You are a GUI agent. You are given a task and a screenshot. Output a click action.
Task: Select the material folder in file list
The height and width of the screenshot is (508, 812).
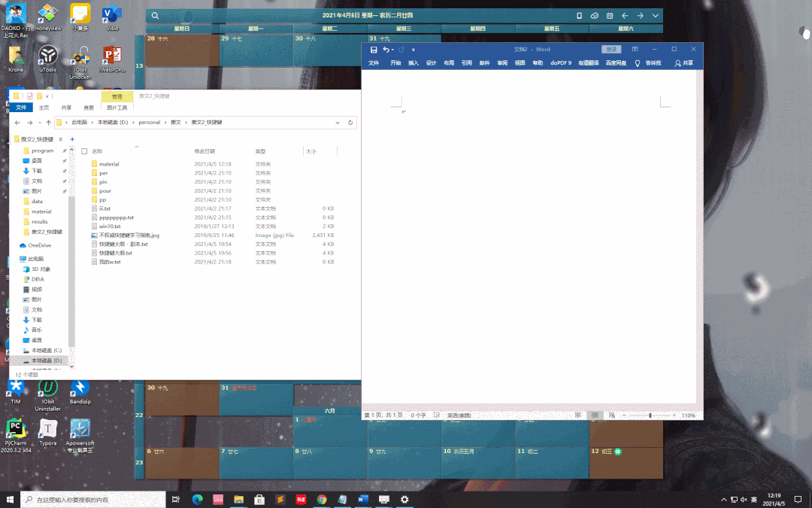(x=109, y=164)
